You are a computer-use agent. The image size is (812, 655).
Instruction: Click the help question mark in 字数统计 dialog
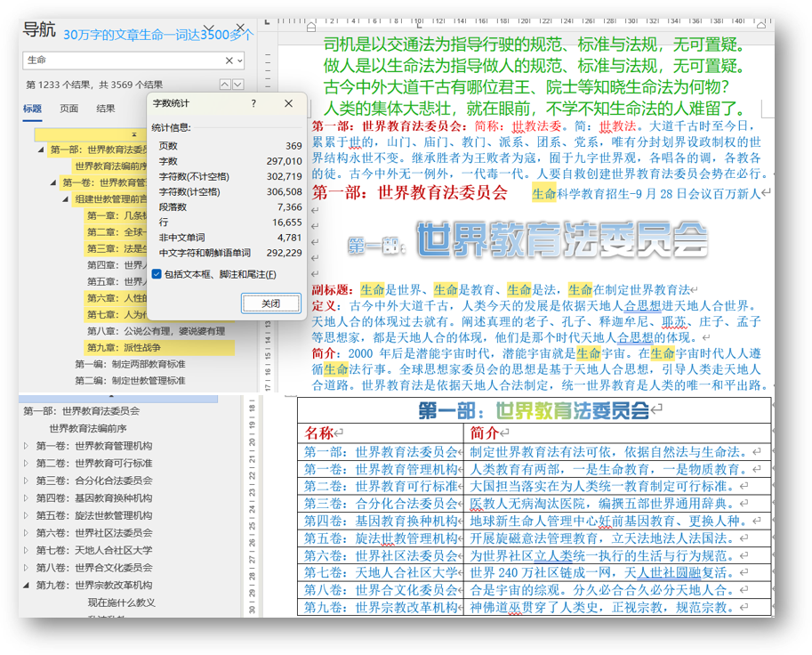point(253,104)
